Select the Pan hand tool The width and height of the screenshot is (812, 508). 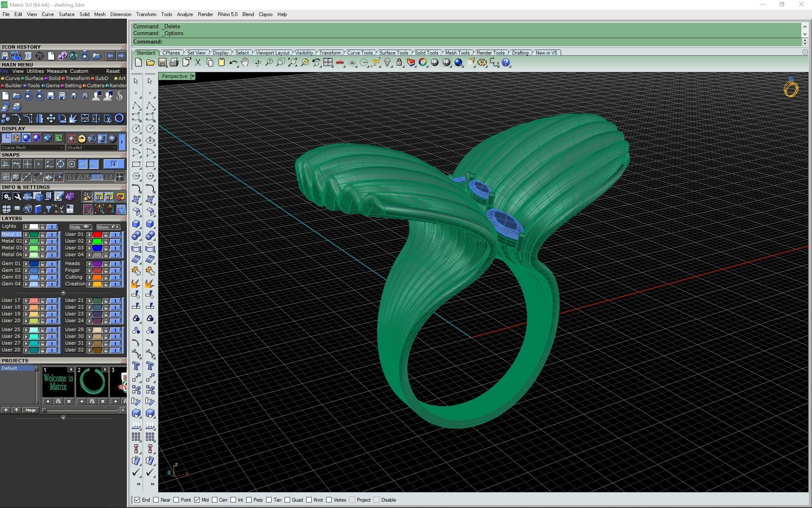click(245, 63)
